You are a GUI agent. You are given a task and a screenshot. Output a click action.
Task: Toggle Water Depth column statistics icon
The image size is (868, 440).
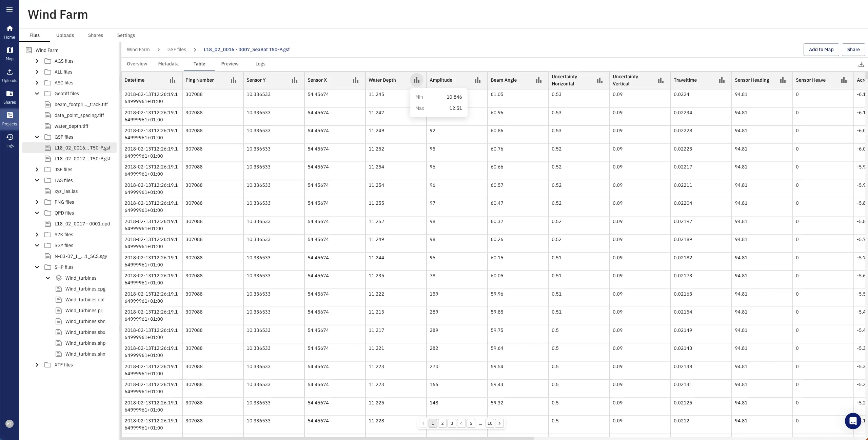point(417,80)
